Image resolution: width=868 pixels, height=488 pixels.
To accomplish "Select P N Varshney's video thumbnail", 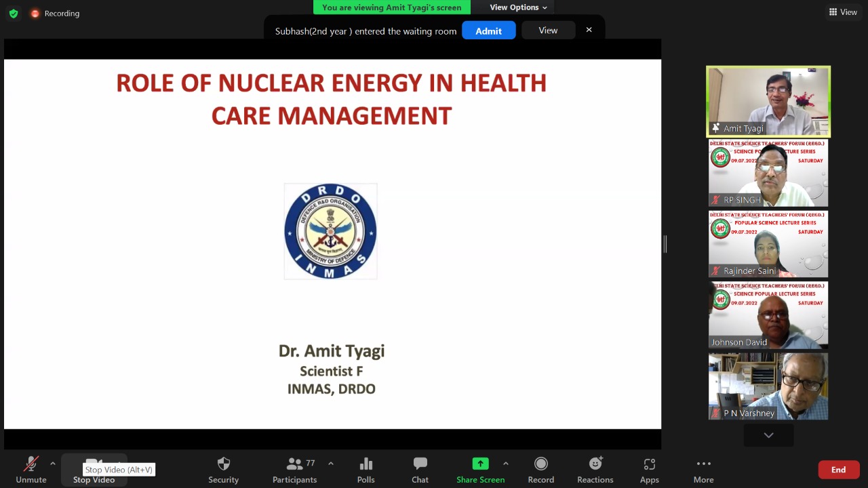I will click(768, 386).
